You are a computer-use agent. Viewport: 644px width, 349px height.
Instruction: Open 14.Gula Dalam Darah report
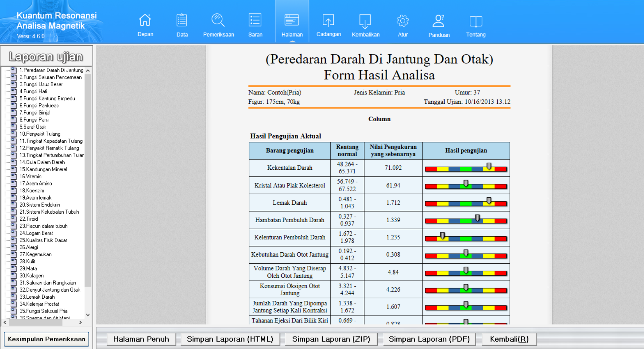pos(42,162)
